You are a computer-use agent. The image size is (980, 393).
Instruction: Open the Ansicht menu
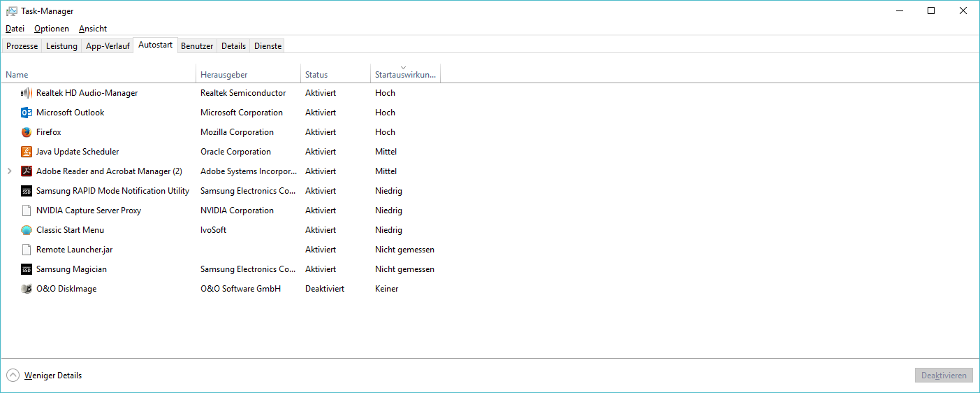[x=93, y=29]
